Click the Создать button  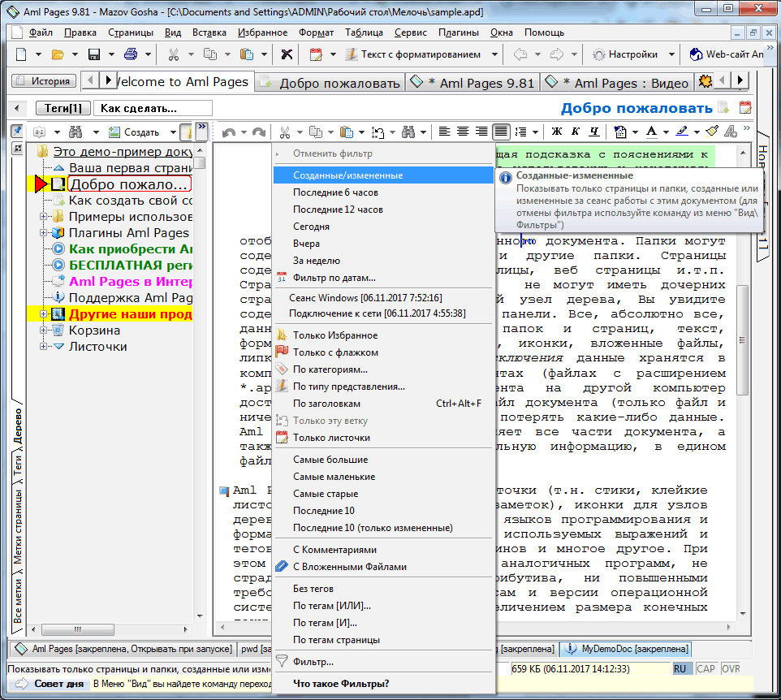[135, 132]
